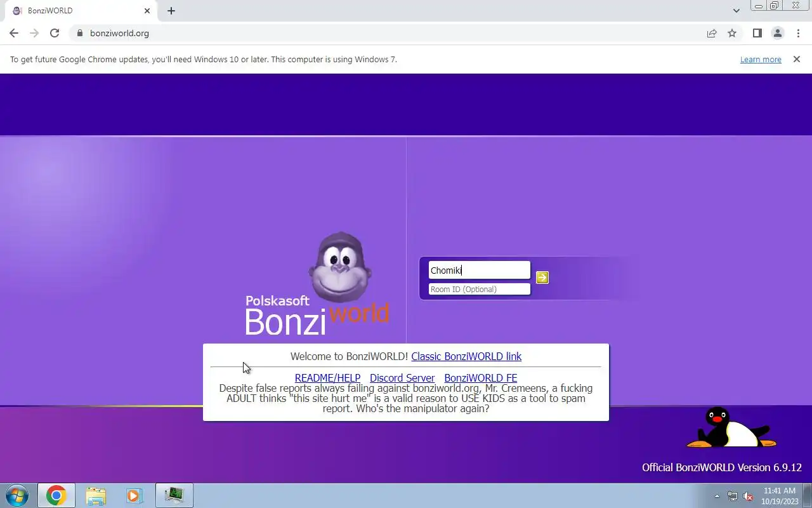Click the yellow arrow login button

542,277
